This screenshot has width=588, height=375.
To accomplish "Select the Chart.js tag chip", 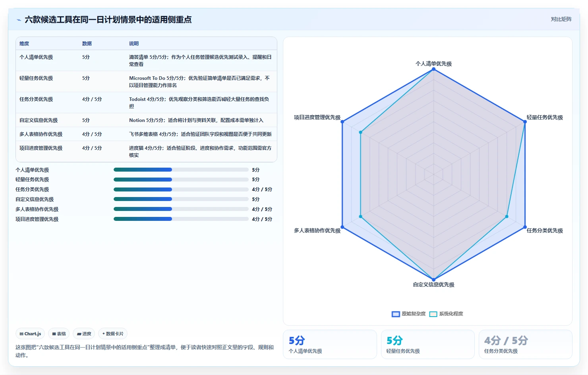I will pos(30,334).
